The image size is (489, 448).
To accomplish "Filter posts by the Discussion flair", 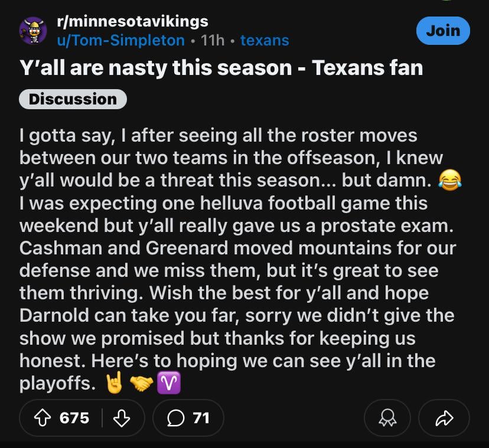I will pos(72,98).
